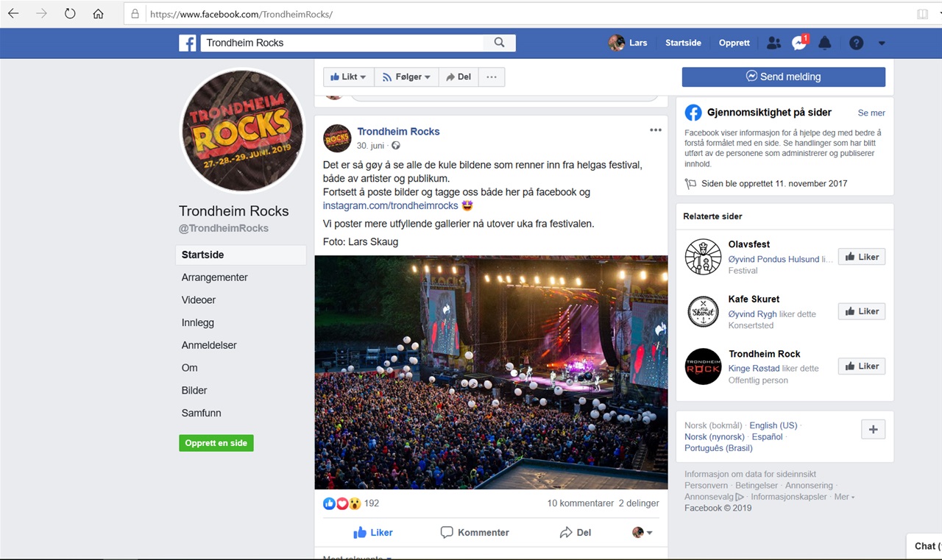Open Messenger notifications icon

799,43
